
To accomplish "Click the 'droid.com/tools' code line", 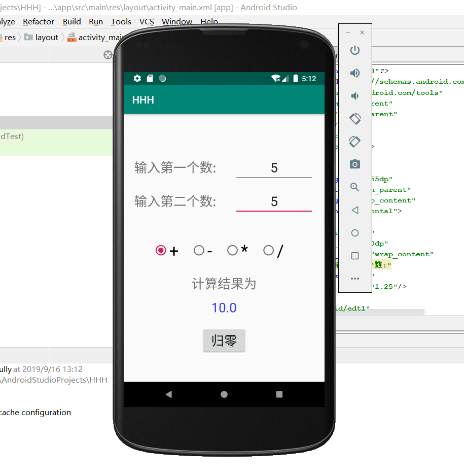I will click(407, 93).
